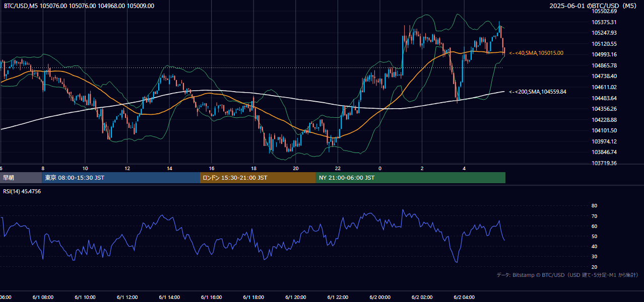644x302 pixels.
Task: Click the 6/1 08:00 bottom time label
Action: tap(43, 297)
